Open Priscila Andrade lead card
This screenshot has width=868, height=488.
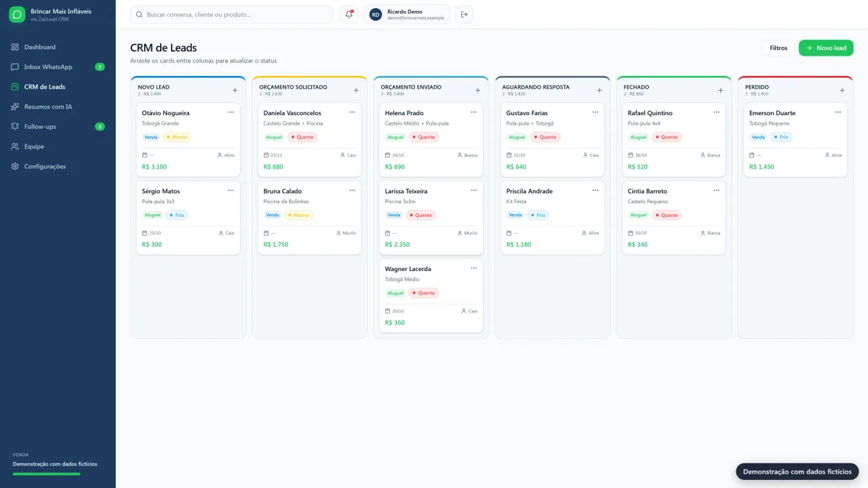coord(553,218)
